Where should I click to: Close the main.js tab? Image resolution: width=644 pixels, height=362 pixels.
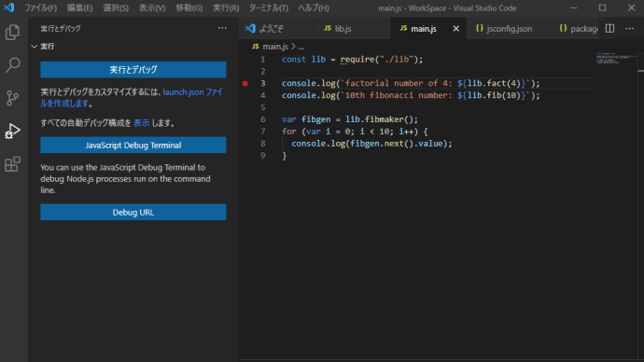(x=455, y=29)
